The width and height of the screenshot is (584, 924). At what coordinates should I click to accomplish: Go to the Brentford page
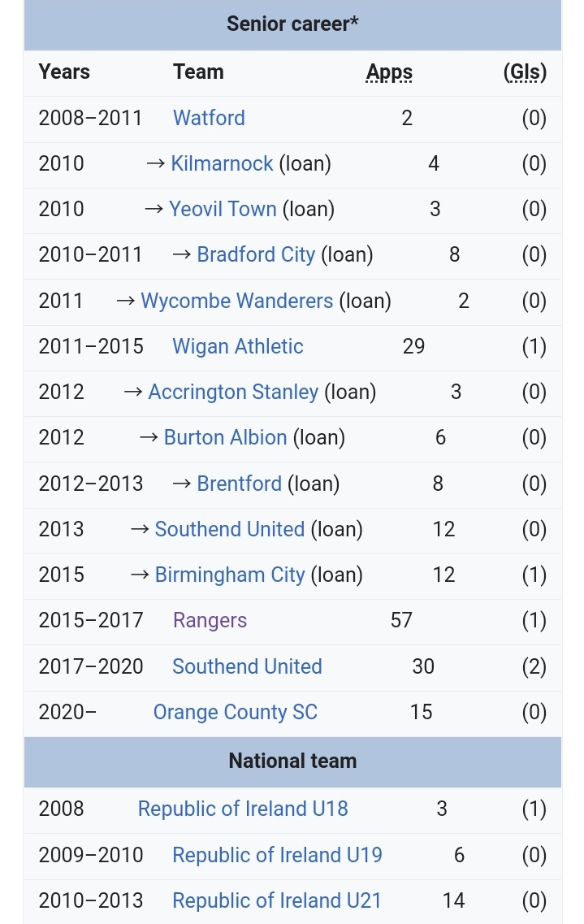coord(239,484)
